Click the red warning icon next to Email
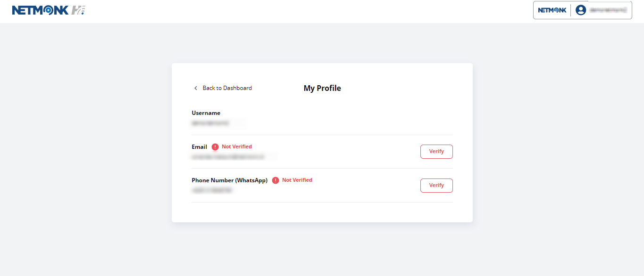This screenshot has height=276, width=644. [215, 147]
